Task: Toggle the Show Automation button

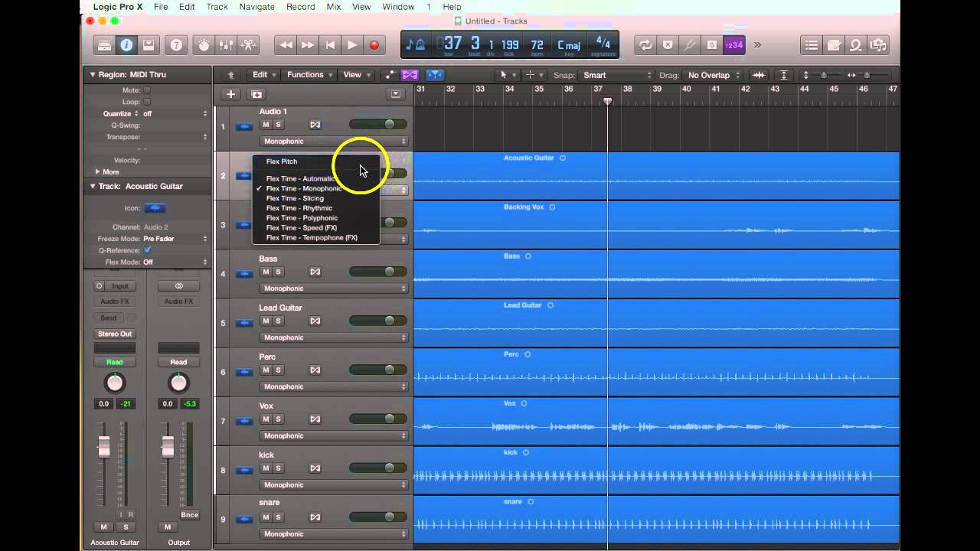Action: pyautogui.click(x=389, y=75)
